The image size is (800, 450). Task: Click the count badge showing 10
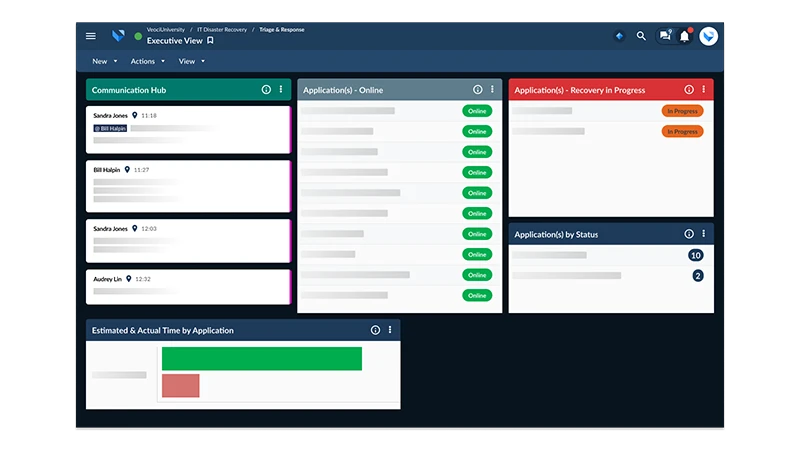695,255
